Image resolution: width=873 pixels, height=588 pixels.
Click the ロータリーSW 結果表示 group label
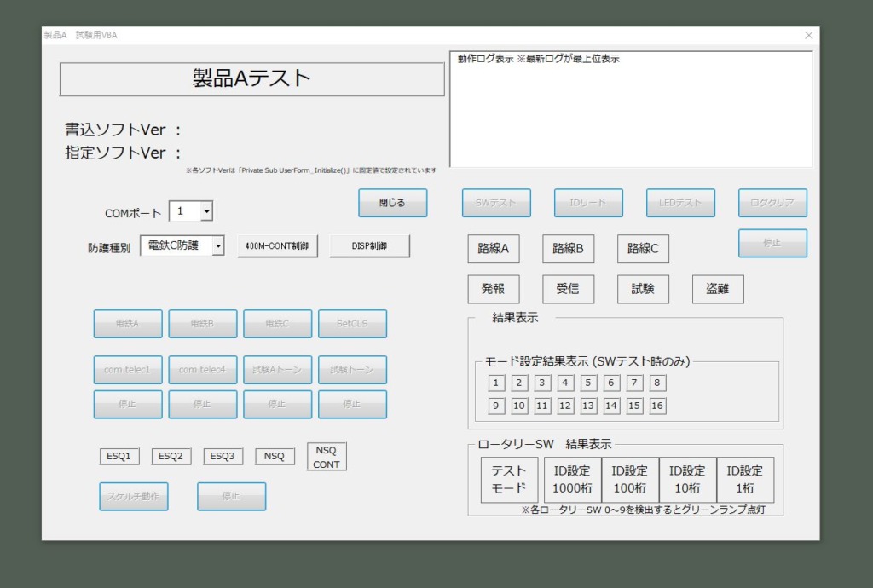(545, 445)
